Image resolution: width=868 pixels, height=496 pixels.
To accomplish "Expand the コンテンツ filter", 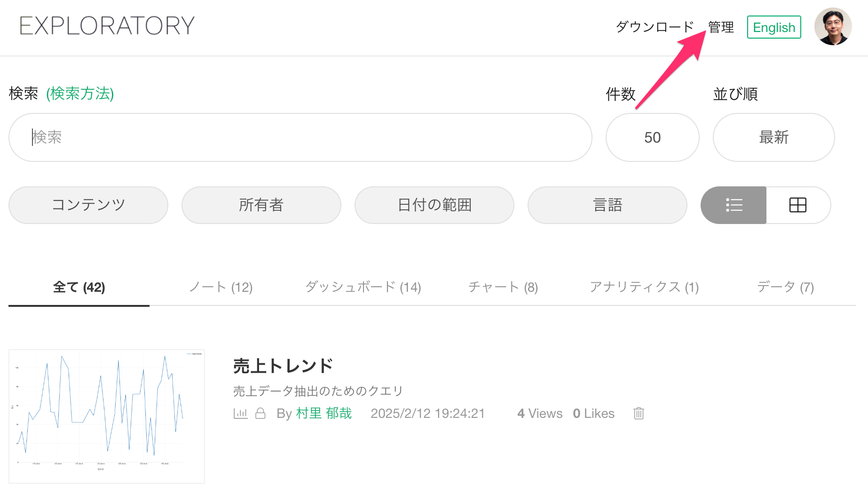I will (x=88, y=205).
